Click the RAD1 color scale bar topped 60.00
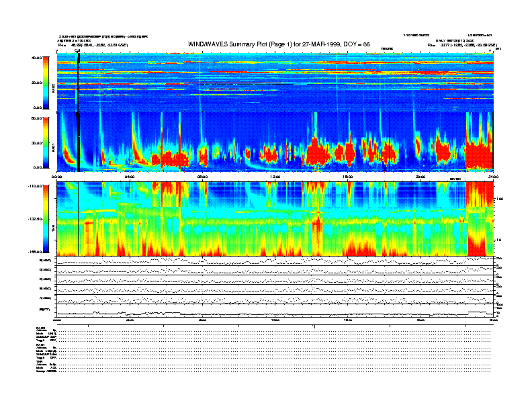 (46, 143)
